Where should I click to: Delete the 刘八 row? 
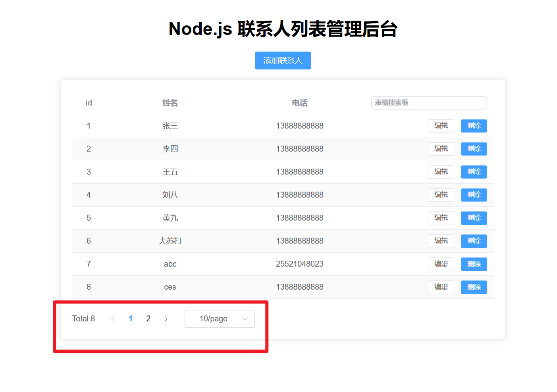(x=474, y=195)
